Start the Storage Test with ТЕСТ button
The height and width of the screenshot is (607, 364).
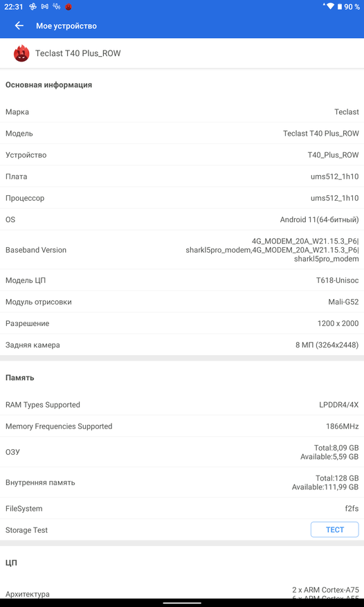point(334,529)
